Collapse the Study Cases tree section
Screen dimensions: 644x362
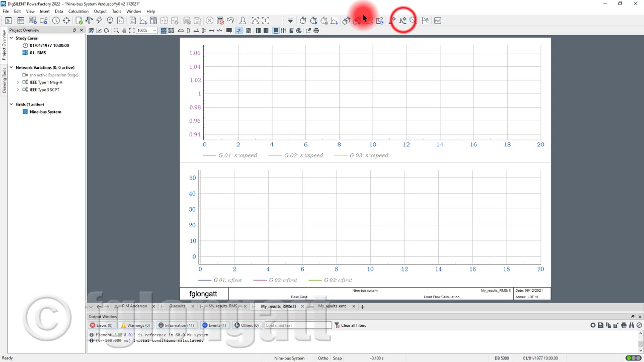pyautogui.click(x=11, y=38)
